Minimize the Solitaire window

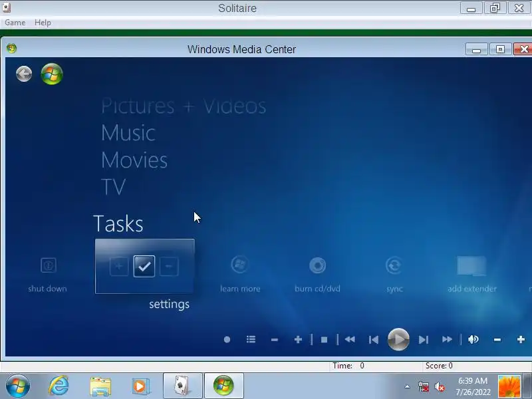[x=471, y=8]
